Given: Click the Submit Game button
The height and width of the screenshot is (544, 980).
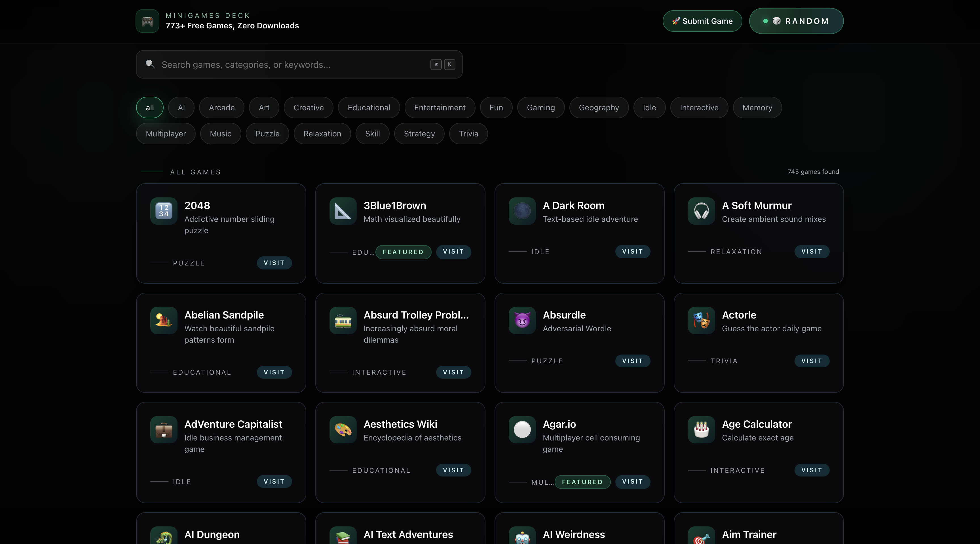Looking at the screenshot, I should pos(702,21).
